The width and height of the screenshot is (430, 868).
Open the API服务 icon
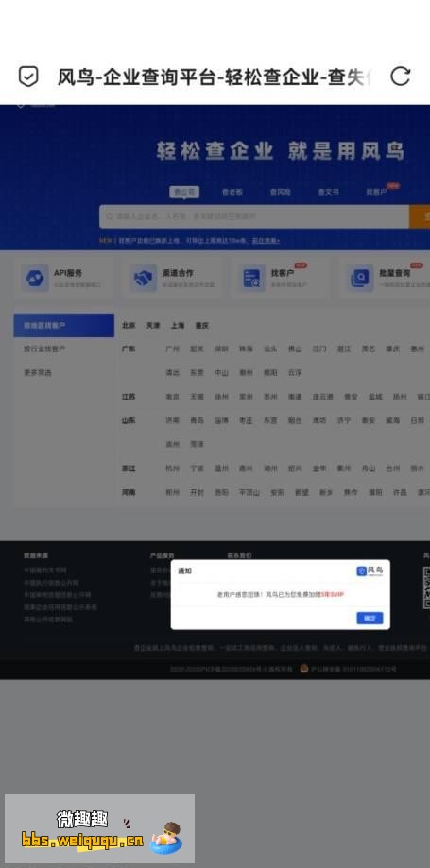tap(34, 278)
